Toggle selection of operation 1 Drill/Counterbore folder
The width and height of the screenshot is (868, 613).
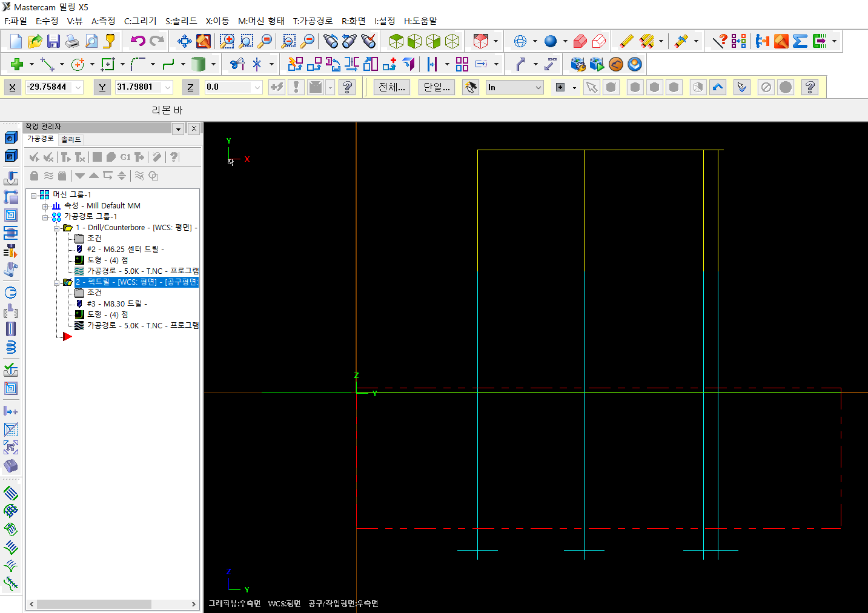pyautogui.click(x=67, y=228)
